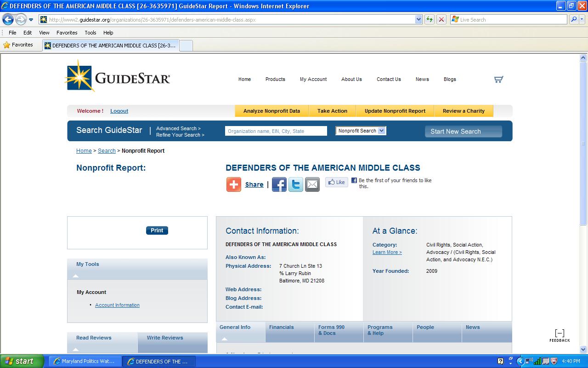This screenshot has width=588, height=368.
Task: Refresh the page in Internet Explorer
Action: pos(430,19)
